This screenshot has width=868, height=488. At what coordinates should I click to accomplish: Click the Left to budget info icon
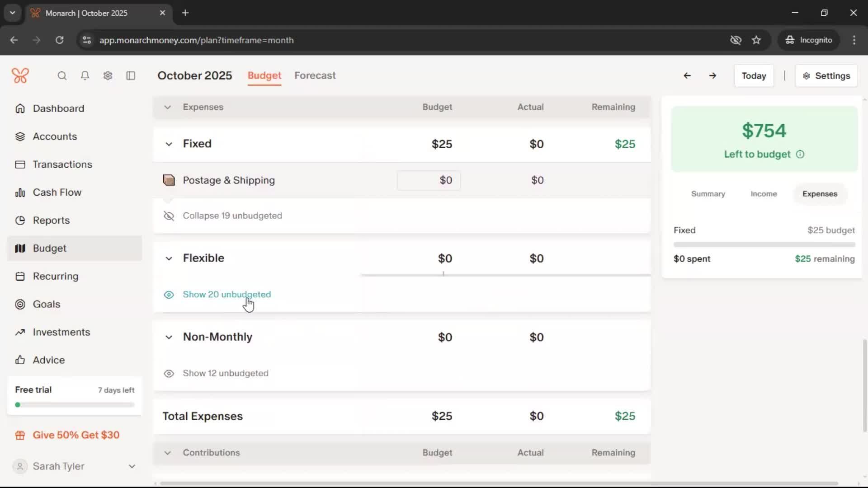pos(800,155)
